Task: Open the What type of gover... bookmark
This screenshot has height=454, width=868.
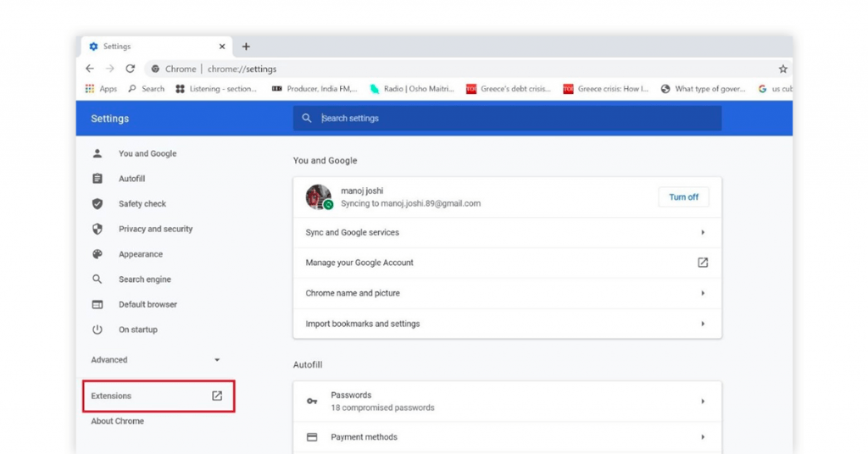Action: 703,88
